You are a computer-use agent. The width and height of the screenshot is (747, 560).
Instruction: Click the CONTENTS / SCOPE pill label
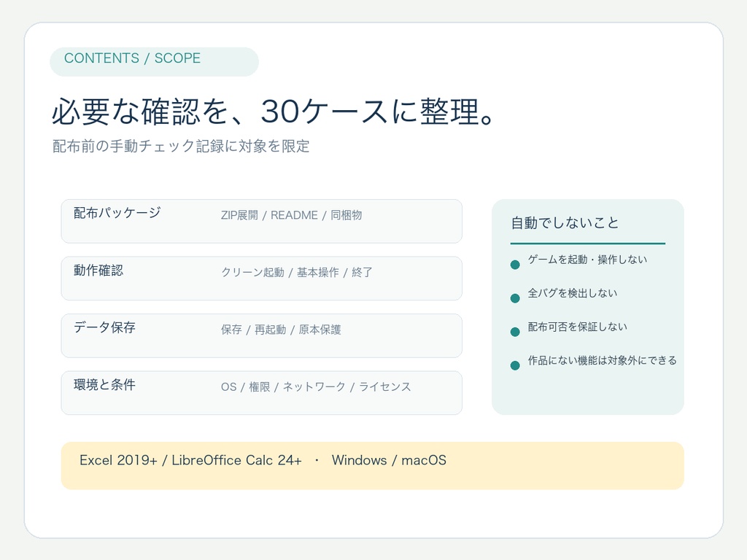(x=154, y=61)
